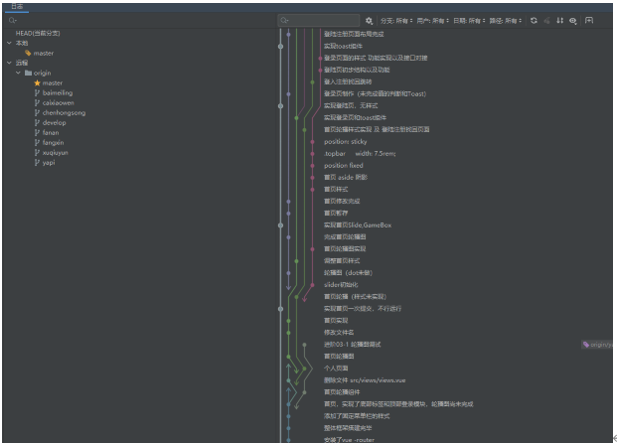Click the commit search text field
617x446 pixels.
[x=320, y=20]
